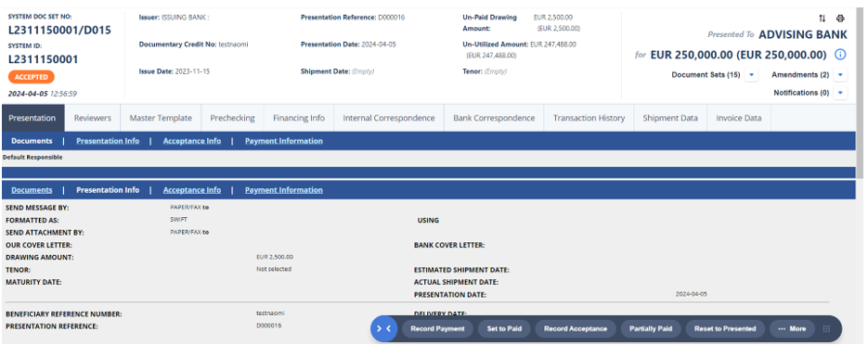The image size is (868, 345).
Task: Switch to the Financing Info tab
Action: tap(299, 118)
